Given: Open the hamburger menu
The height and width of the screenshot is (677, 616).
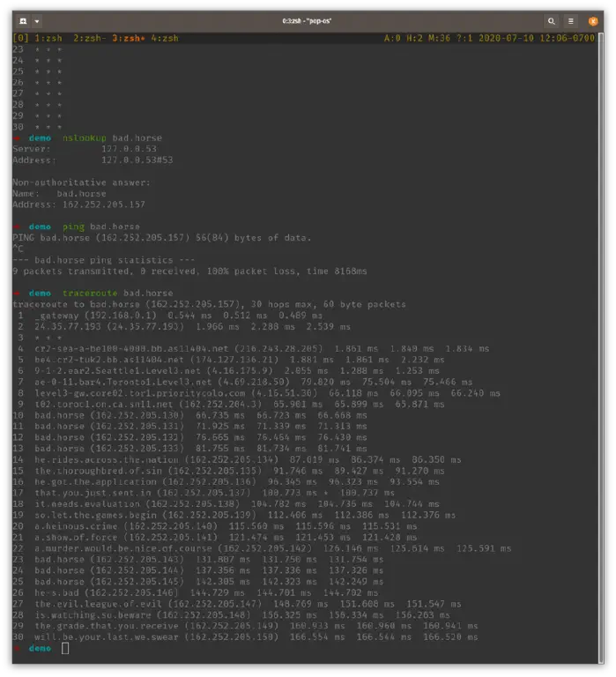Looking at the screenshot, I should pos(571,21).
